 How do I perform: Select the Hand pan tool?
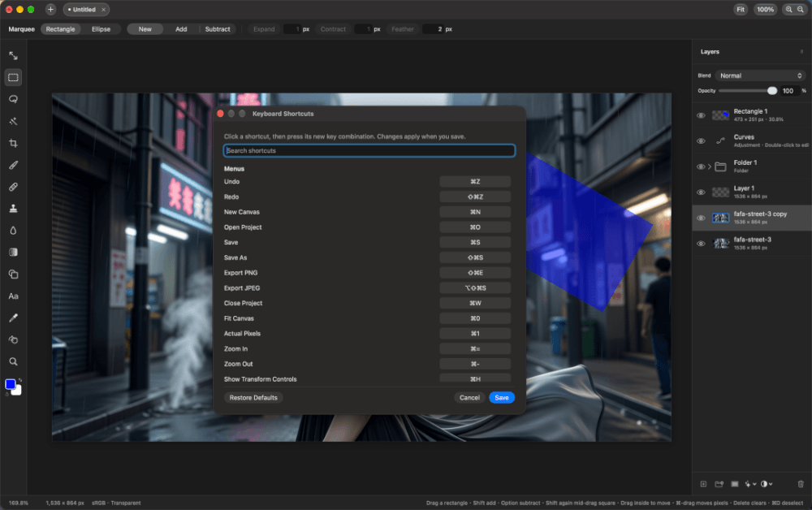tap(14, 339)
